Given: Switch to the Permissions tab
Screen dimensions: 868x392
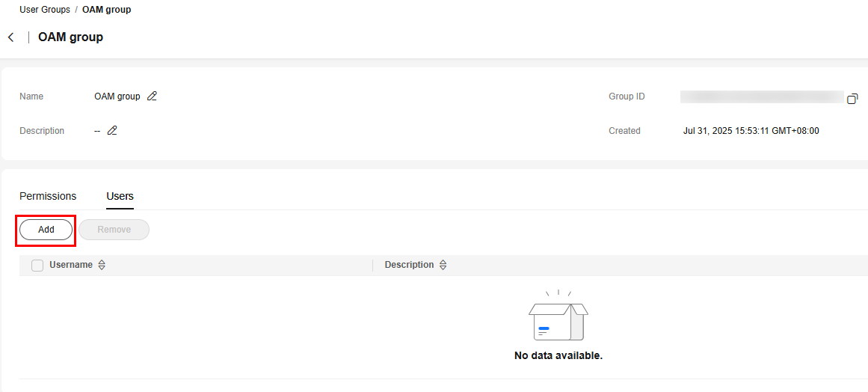Looking at the screenshot, I should coord(48,196).
